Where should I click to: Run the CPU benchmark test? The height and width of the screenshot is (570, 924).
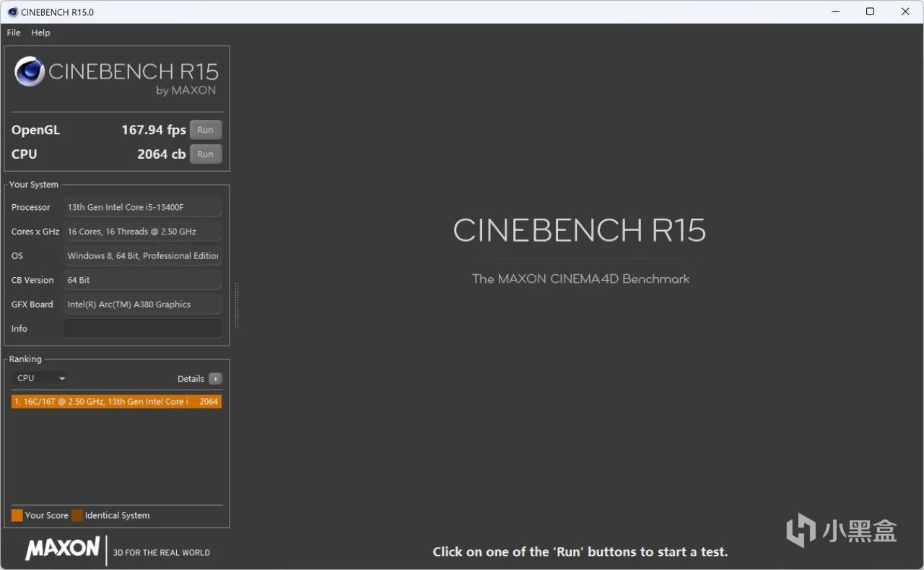pyautogui.click(x=206, y=154)
